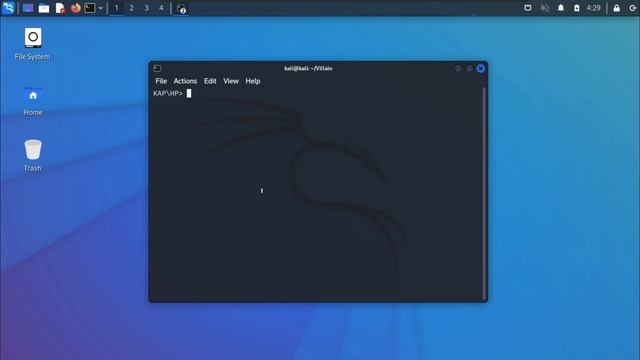Click the KAP\HP> prompt text
Viewport: 640px width, 360px height.
pyautogui.click(x=168, y=93)
